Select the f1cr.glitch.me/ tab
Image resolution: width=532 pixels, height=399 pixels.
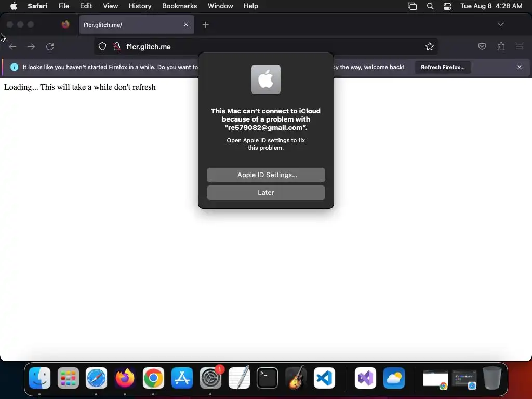click(x=137, y=24)
